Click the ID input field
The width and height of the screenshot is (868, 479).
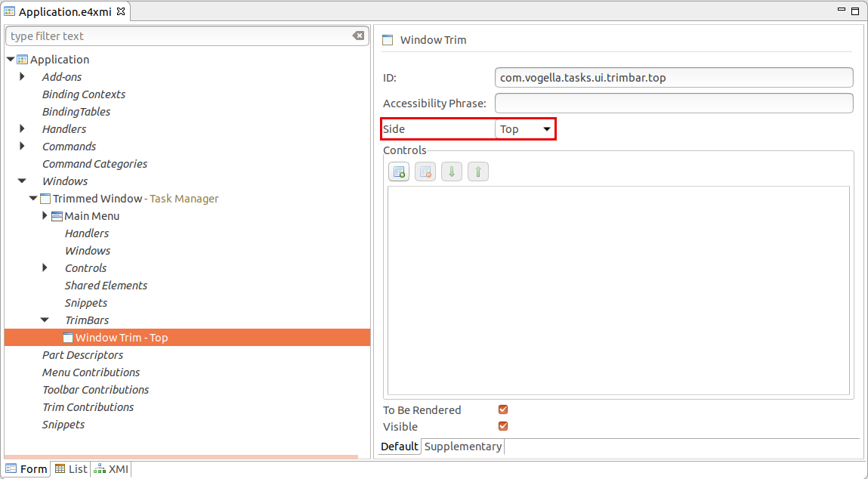coord(674,78)
